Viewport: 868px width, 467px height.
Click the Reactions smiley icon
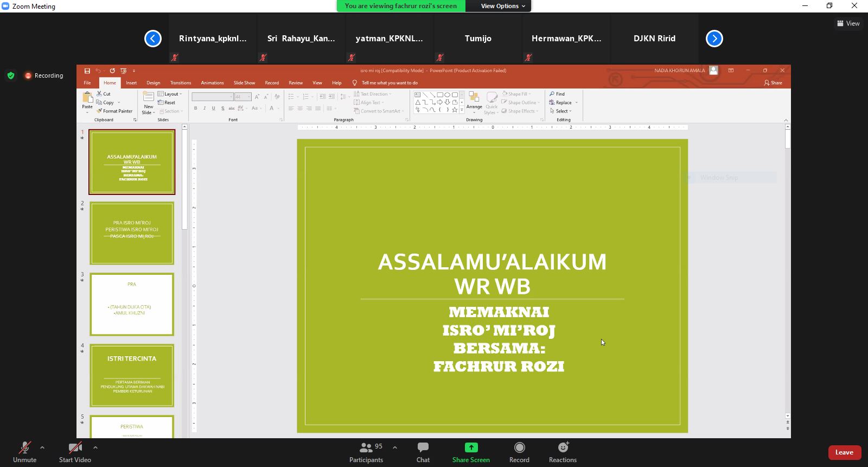[563, 447]
